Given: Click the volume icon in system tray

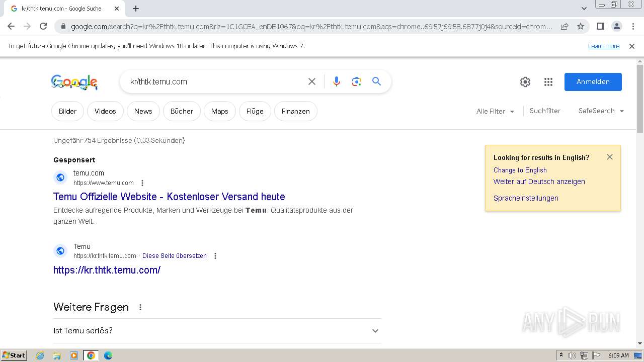Looking at the screenshot, I should 572,355.
